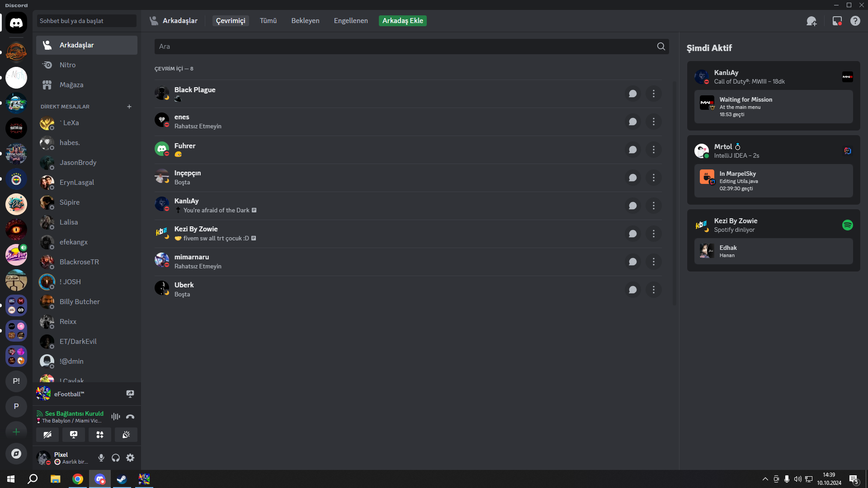Toggle headphones deafen button
Screen dimensions: 868x488
coord(116,458)
